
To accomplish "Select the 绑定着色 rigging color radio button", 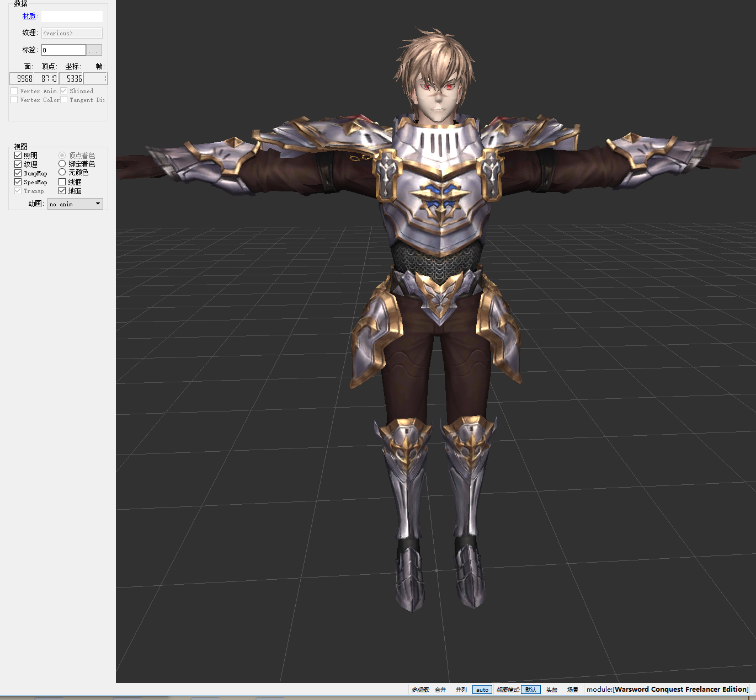I will pyautogui.click(x=62, y=164).
